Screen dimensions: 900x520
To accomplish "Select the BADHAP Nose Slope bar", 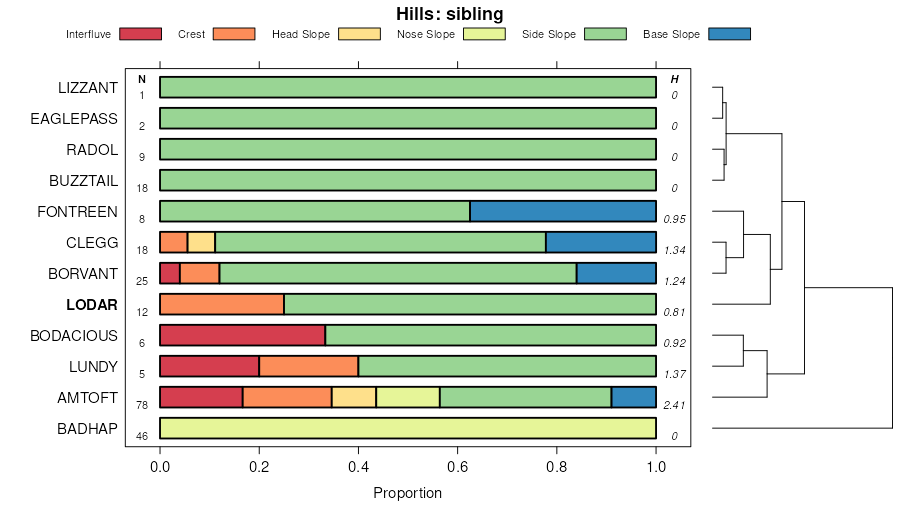I will click(408, 429).
